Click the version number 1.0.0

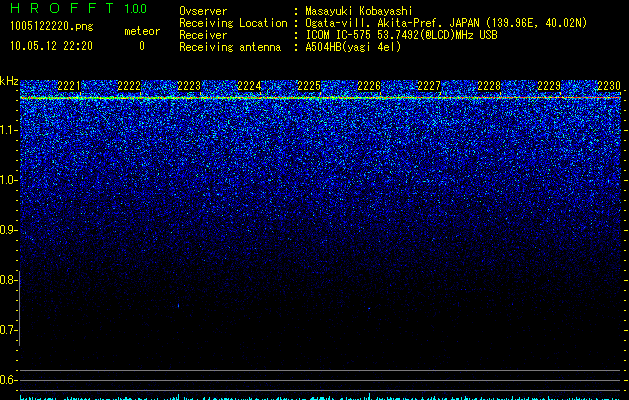point(135,8)
